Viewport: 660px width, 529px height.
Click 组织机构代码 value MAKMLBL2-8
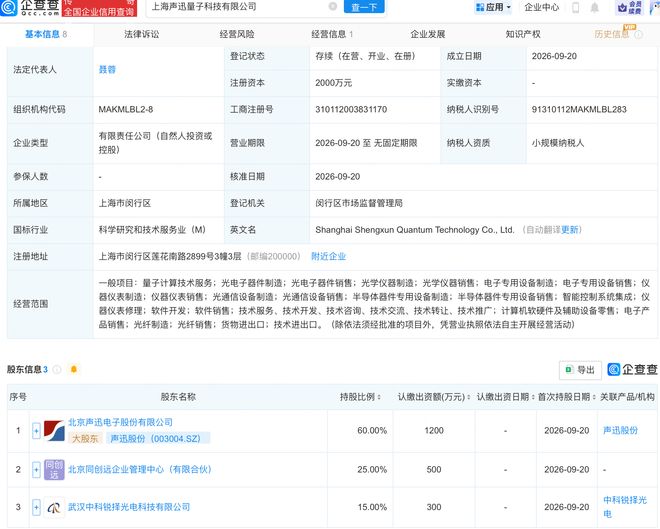click(x=125, y=109)
